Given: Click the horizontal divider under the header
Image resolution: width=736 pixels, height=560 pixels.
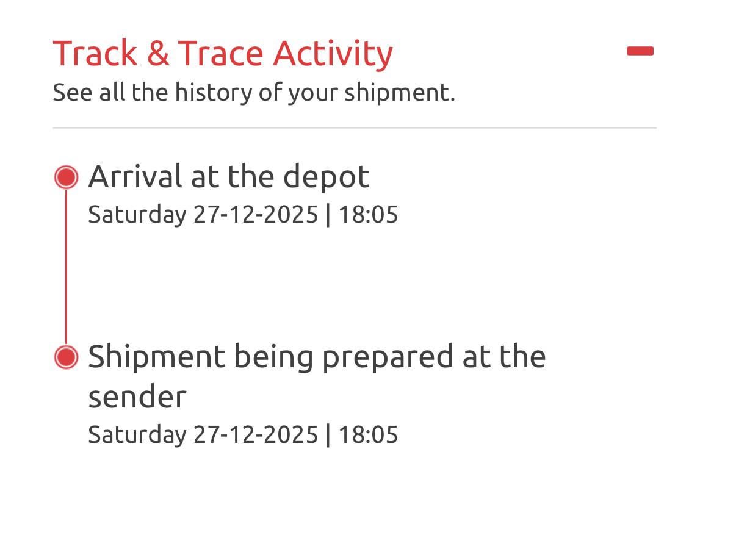Looking at the screenshot, I should click(x=354, y=128).
